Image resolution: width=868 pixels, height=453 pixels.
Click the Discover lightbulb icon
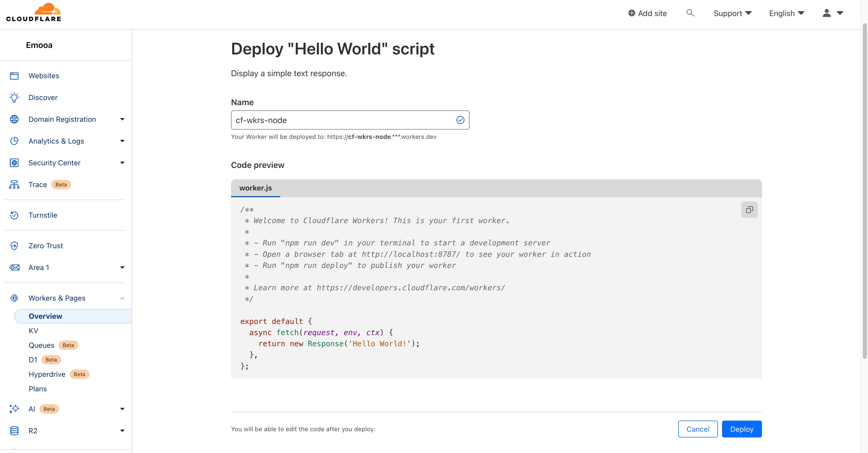[x=14, y=98]
